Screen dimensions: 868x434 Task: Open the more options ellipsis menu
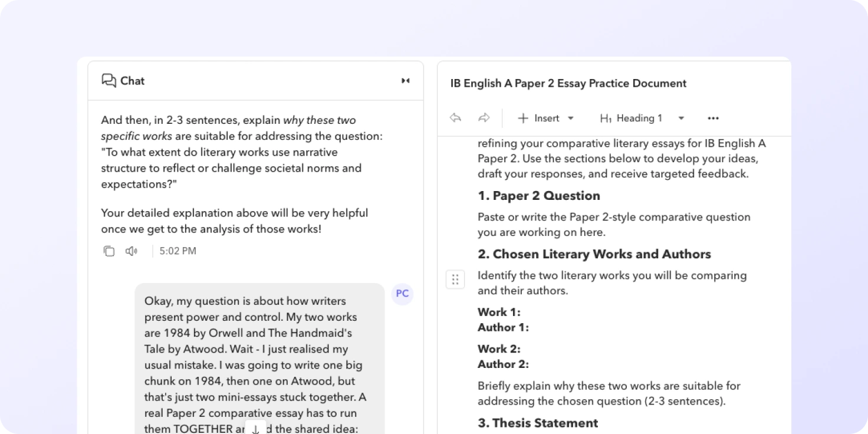point(714,118)
